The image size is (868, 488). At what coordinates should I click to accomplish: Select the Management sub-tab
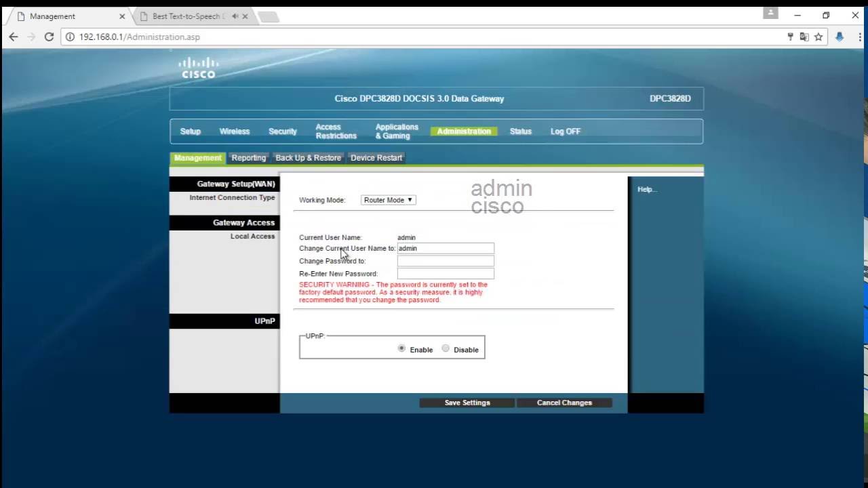[197, 158]
